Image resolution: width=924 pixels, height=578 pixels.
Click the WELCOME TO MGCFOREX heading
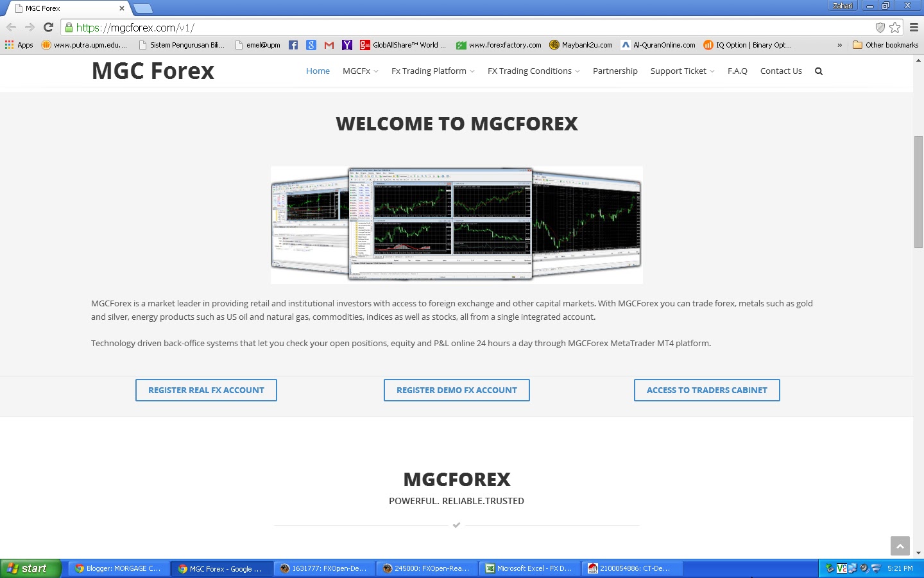click(x=456, y=124)
